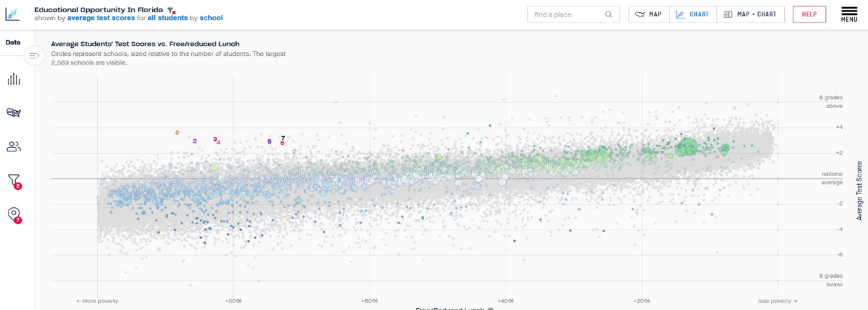Click the magnifier icon in the search box

608,15
